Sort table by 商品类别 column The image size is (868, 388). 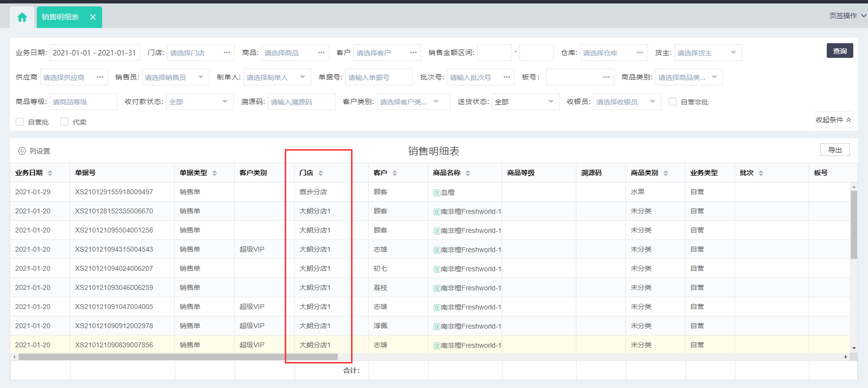click(x=666, y=173)
